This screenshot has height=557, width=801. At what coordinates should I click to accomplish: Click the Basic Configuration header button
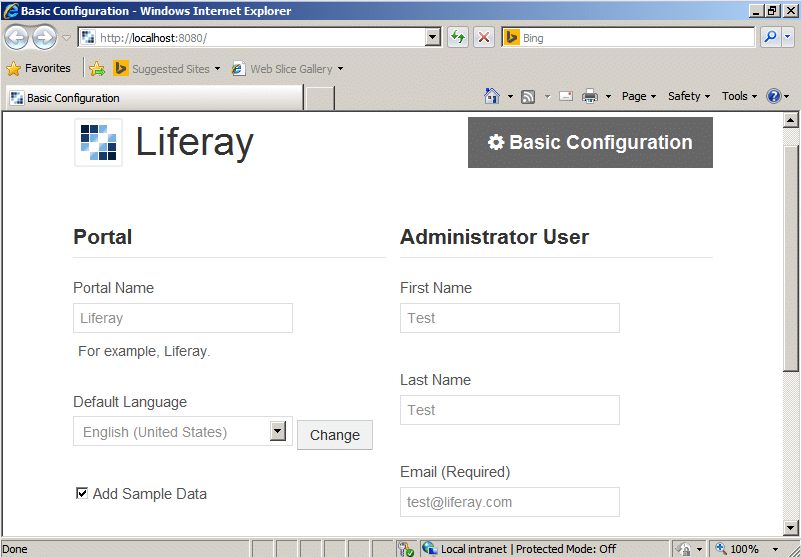590,142
